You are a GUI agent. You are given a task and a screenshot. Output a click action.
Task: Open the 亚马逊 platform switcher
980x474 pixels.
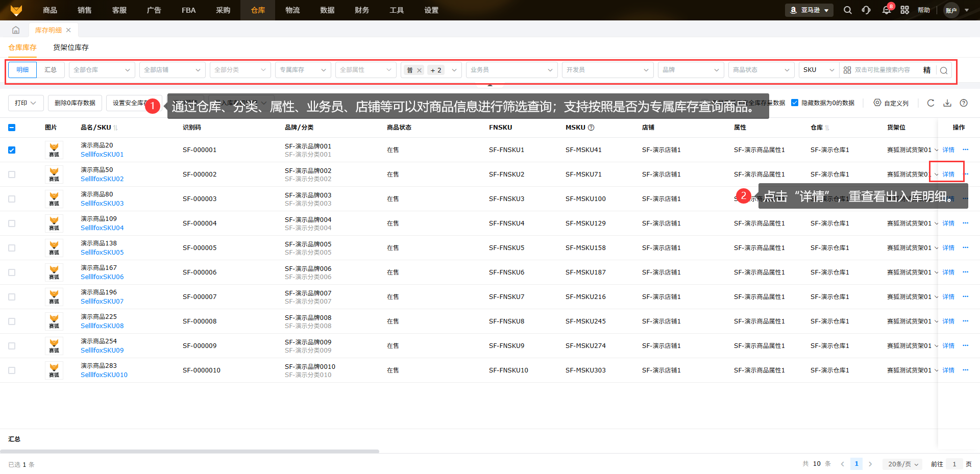[809, 10]
